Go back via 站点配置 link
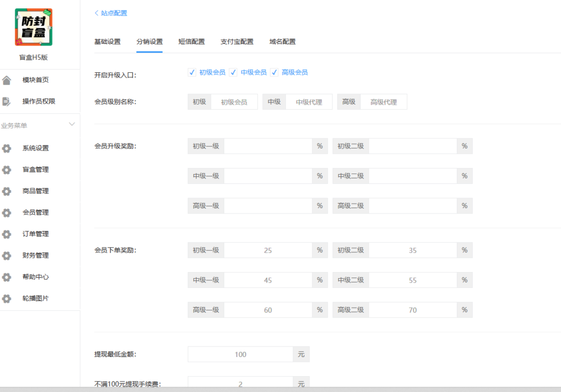 click(111, 13)
